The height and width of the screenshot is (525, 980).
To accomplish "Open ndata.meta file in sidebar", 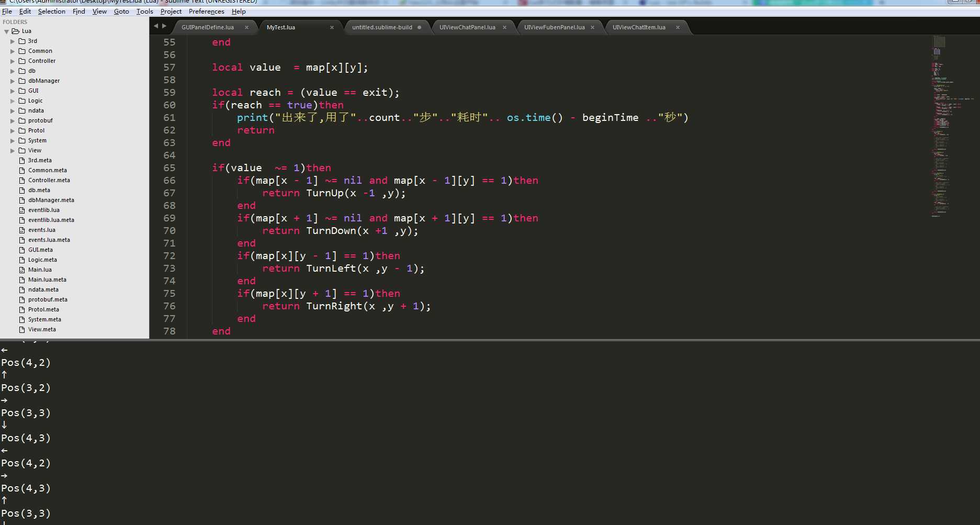I will (43, 289).
